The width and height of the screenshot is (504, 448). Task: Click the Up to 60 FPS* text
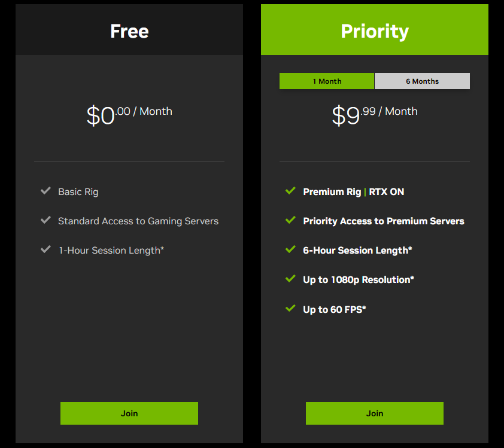334,310
